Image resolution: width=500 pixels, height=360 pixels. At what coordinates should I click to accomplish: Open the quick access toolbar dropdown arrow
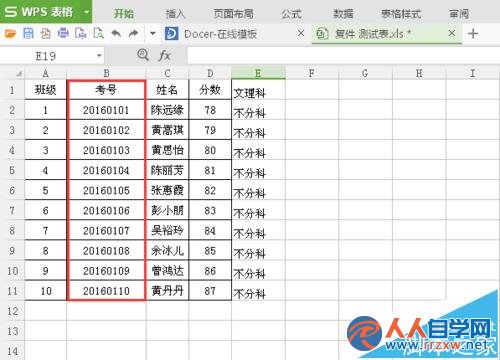pyautogui.click(x=153, y=33)
